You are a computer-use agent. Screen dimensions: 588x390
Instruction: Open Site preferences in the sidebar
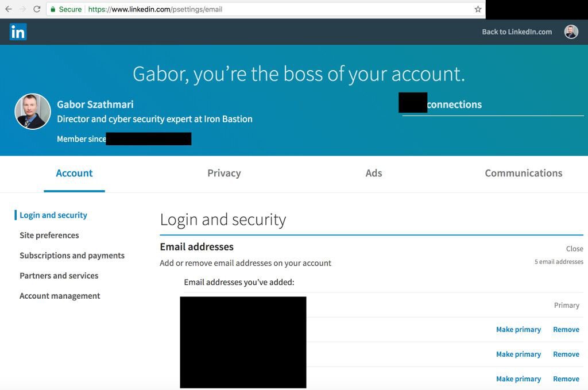coord(49,235)
